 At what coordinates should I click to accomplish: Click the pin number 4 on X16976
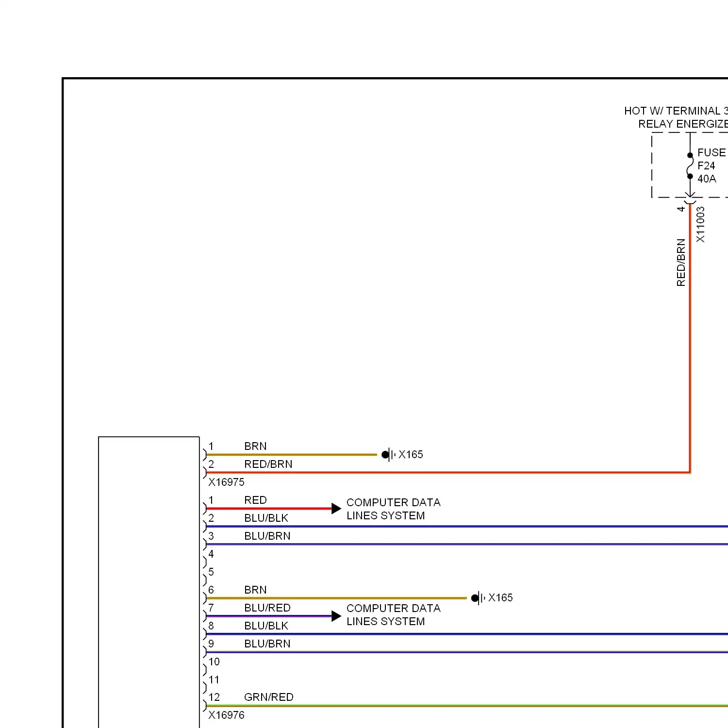click(x=211, y=554)
